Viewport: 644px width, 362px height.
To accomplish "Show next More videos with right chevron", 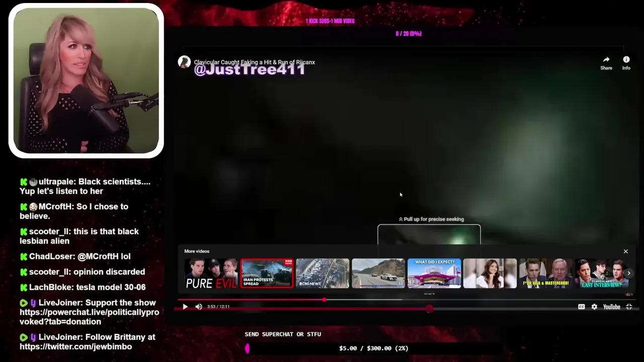I will [629, 274].
